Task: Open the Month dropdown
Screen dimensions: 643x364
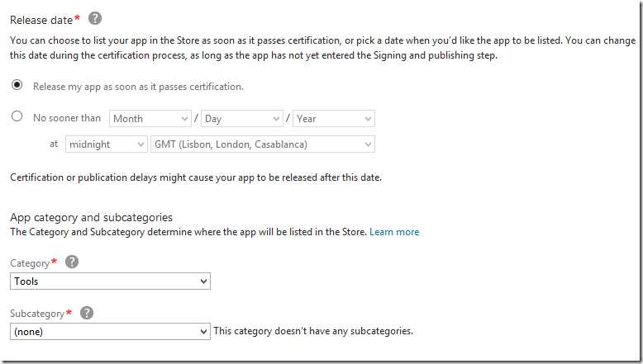Action: click(x=150, y=119)
